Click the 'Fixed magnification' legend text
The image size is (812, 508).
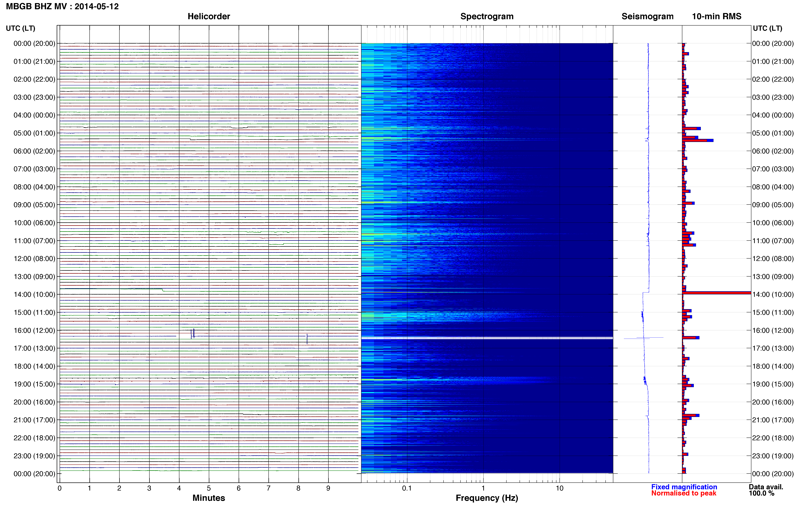(x=684, y=487)
